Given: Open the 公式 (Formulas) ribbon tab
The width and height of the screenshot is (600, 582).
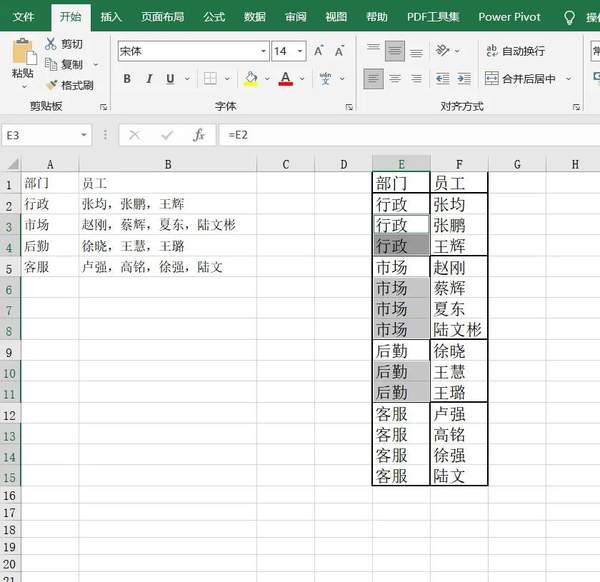Looking at the screenshot, I should point(214,17).
